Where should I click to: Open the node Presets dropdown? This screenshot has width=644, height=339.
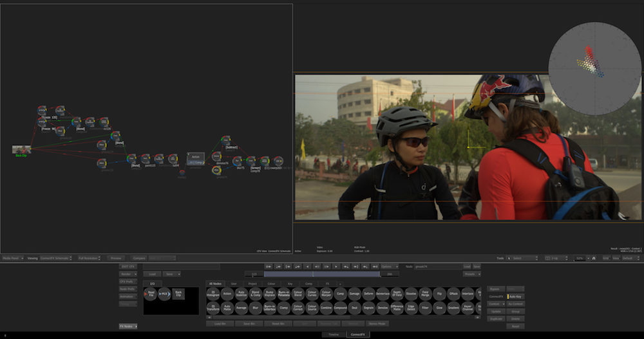point(471,274)
